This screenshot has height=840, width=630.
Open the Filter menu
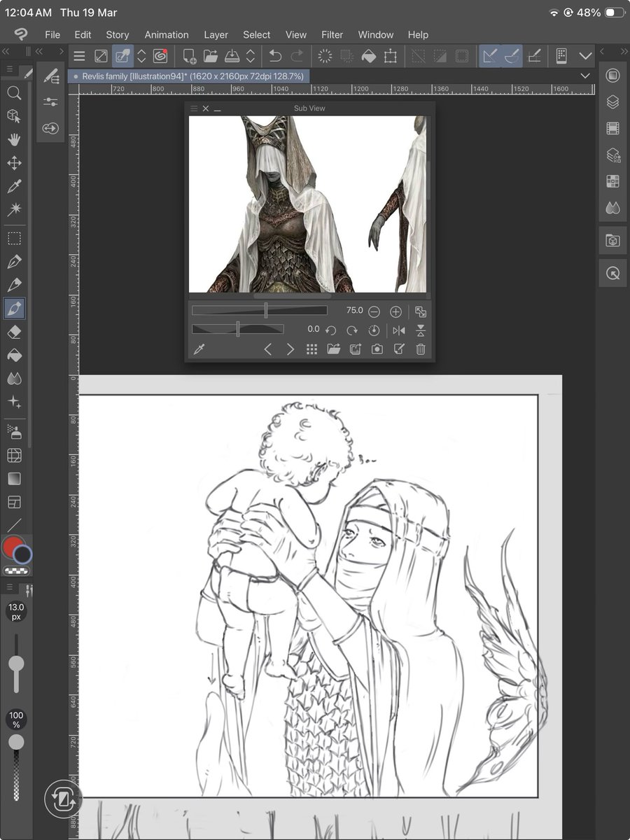pyautogui.click(x=332, y=34)
